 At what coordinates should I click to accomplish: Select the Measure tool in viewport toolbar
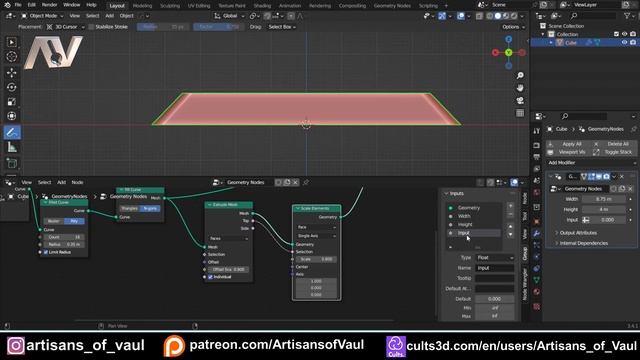[12, 147]
